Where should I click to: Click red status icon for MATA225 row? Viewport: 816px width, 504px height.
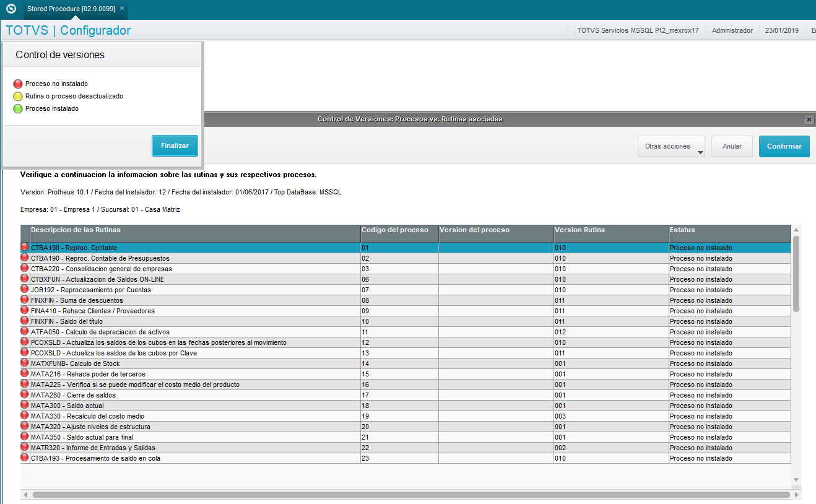pos(25,384)
